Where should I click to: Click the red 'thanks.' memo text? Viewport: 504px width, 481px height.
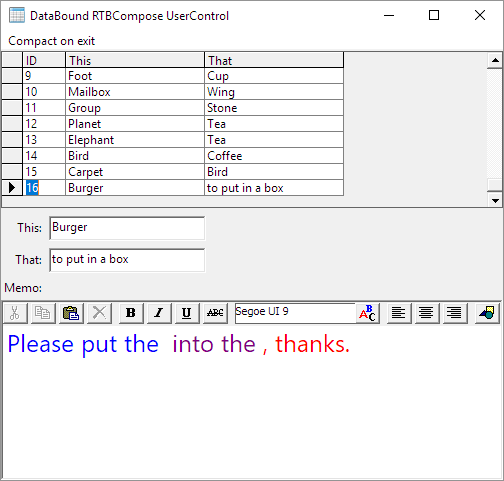(312, 344)
